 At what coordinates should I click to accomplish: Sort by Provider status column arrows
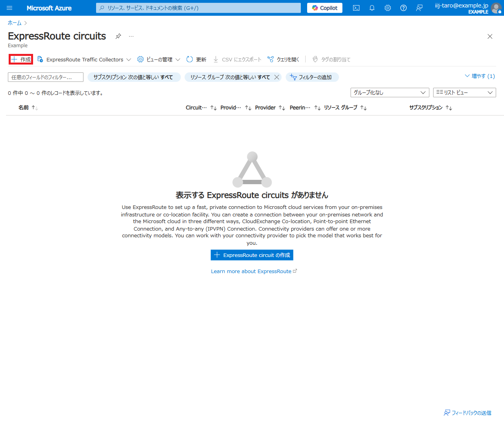pos(248,107)
